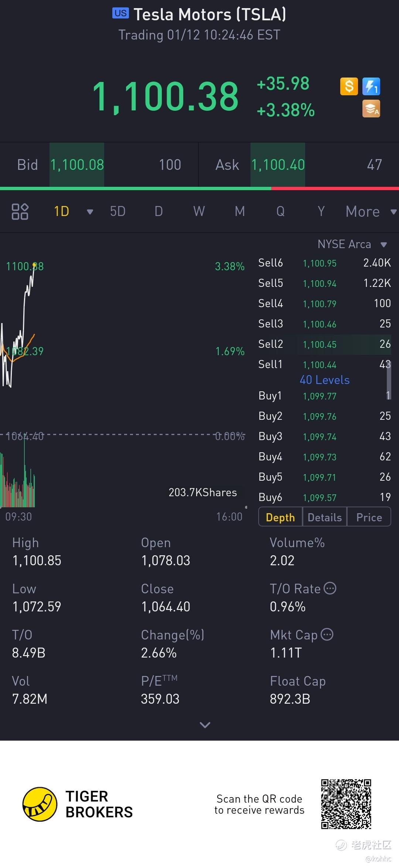
Task: Tap the Close value 1,064.40
Action: click(x=166, y=607)
